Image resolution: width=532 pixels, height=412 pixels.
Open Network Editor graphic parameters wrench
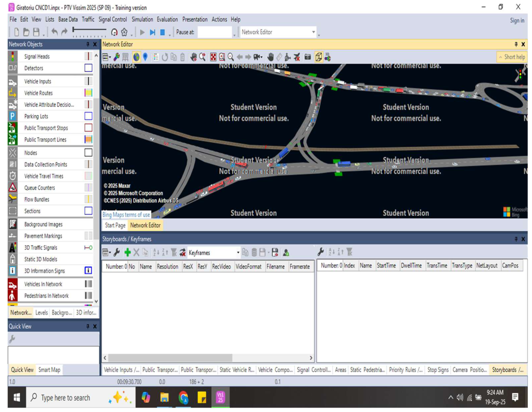117,57
